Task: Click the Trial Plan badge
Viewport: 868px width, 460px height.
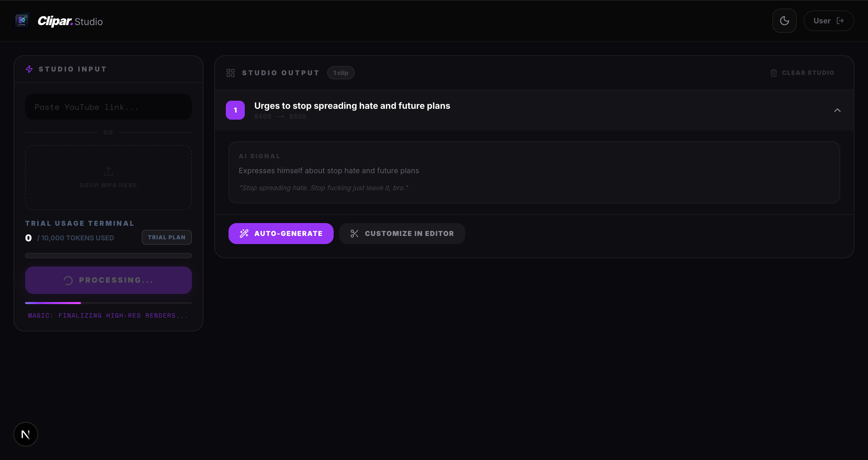Action: pyautogui.click(x=166, y=237)
